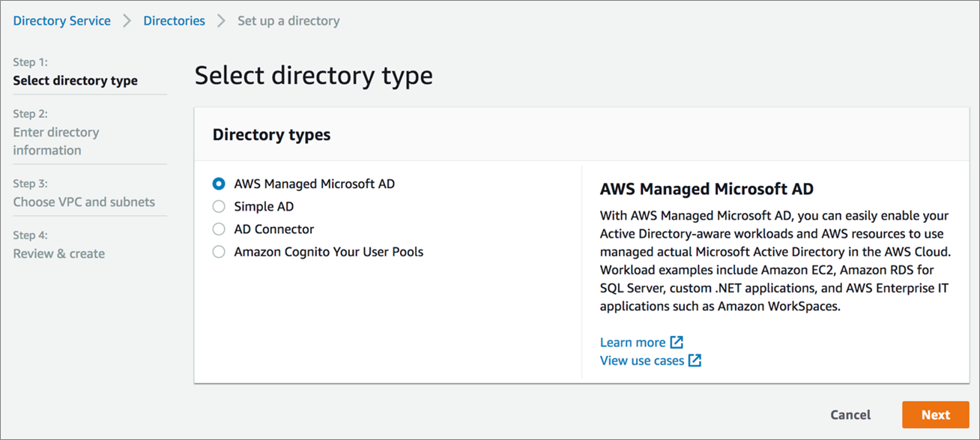This screenshot has height=440, width=980.
Task: Click the chevron before Set up a directory
Action: click(x=221, y=21)
